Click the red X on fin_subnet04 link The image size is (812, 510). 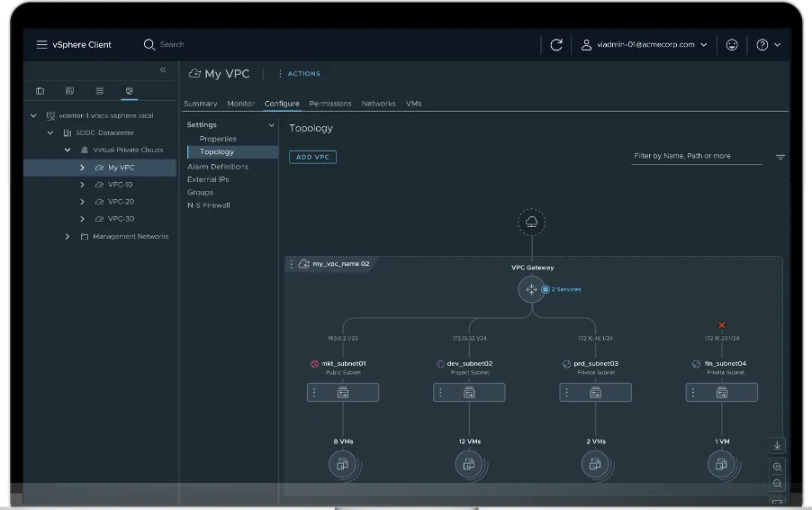click(722, 325)
